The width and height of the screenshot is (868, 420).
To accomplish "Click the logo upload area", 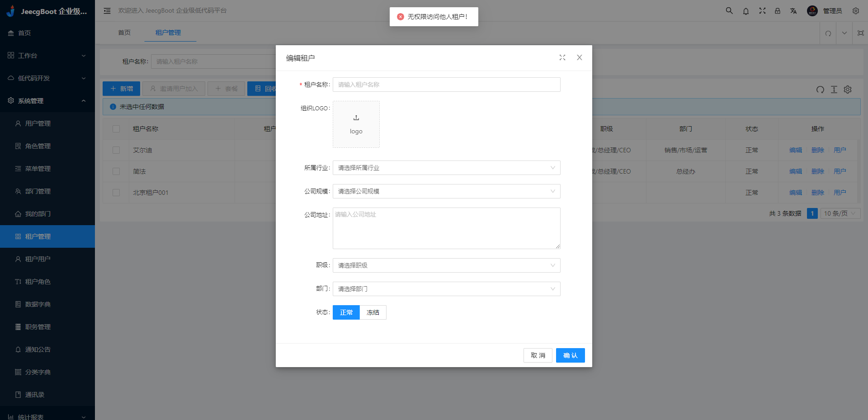I will [x=356, y=124].
